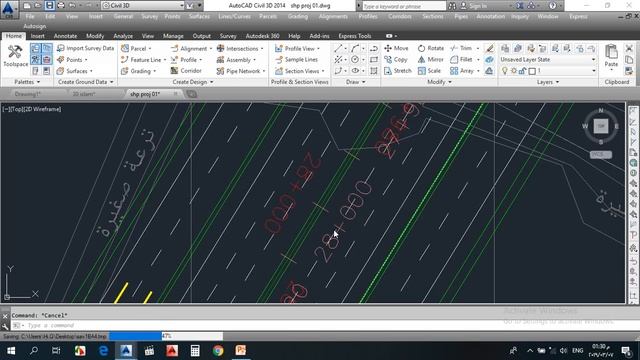This screenshot has width=640, height=360.
Task: Expand the Layers panel
Action: click(x=548, y=82)
